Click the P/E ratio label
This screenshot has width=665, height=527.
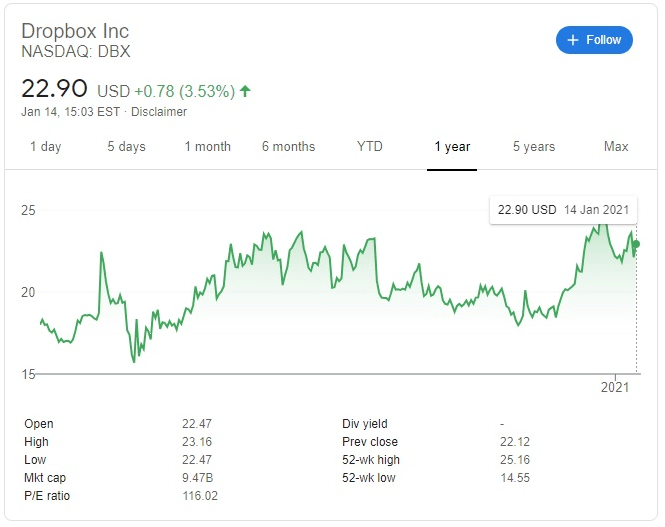click(47, 496)
